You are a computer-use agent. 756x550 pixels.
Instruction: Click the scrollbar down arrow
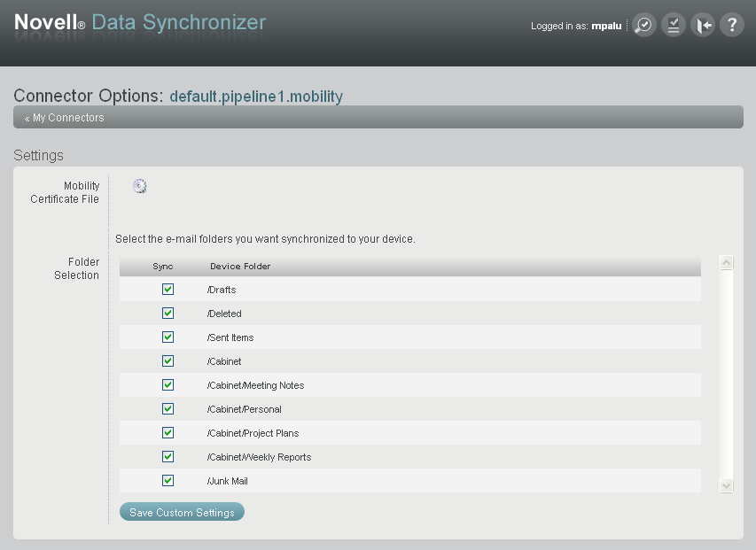pos(726,485)
